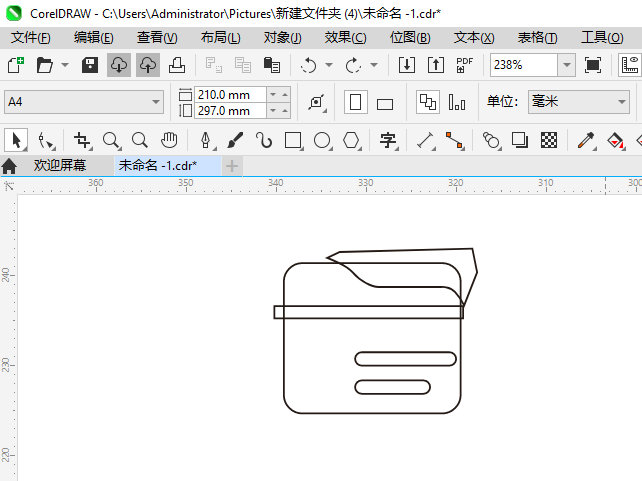Redo the last undone action
This screenshot has height=481, width=642.
point(353,65)
